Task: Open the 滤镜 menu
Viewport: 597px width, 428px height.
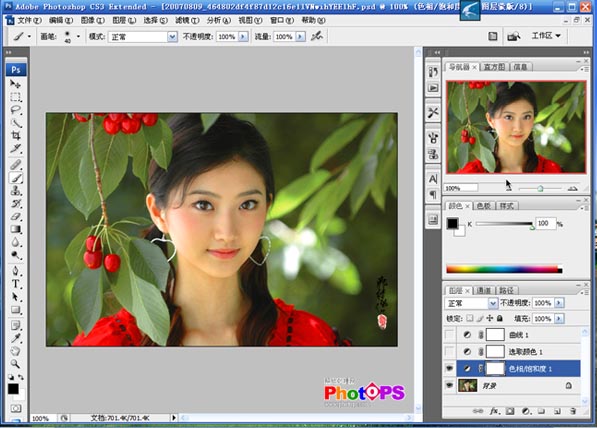Action: pos(187,20)
